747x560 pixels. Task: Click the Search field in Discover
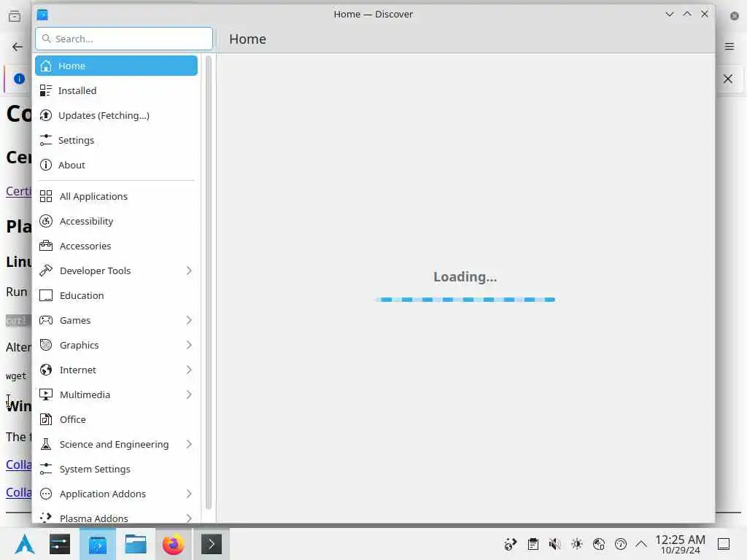(x=124, y=39)
